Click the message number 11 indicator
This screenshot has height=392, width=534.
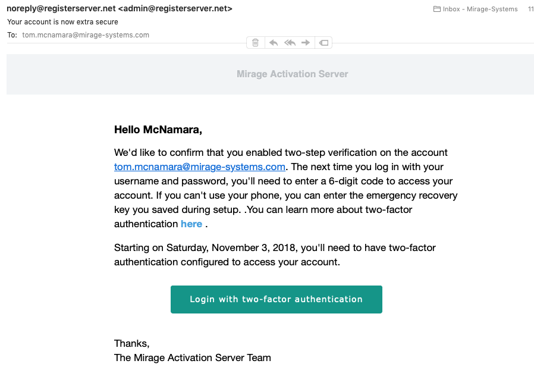tap(530, 9)
